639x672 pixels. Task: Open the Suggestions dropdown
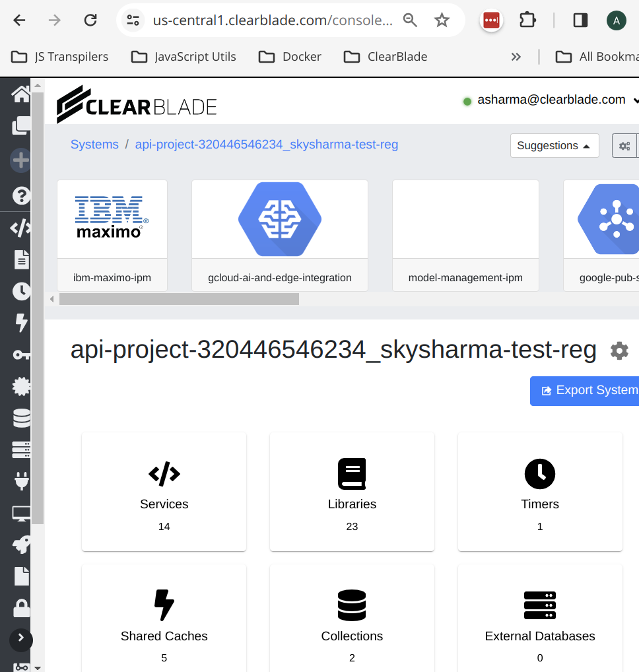(554, 146)
